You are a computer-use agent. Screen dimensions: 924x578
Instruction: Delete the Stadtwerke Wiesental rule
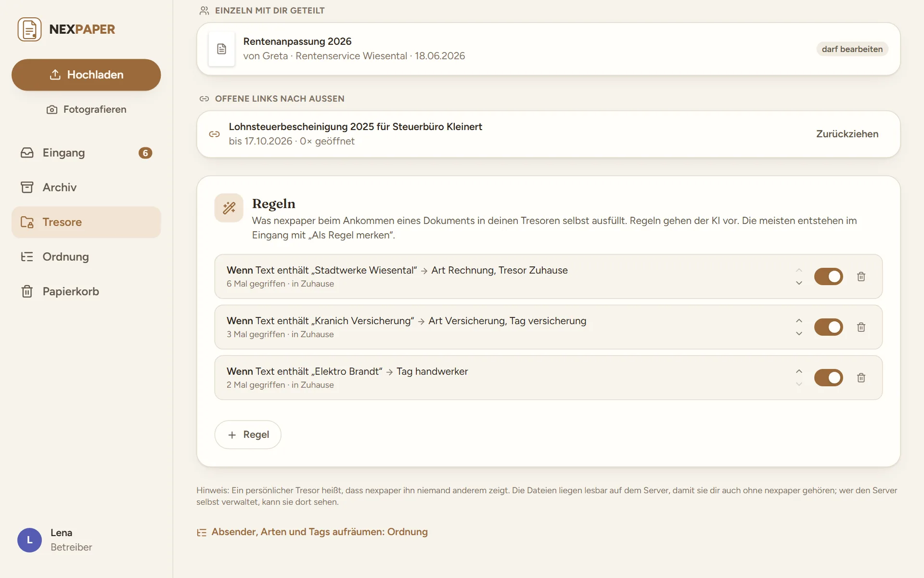click(861, 276)
